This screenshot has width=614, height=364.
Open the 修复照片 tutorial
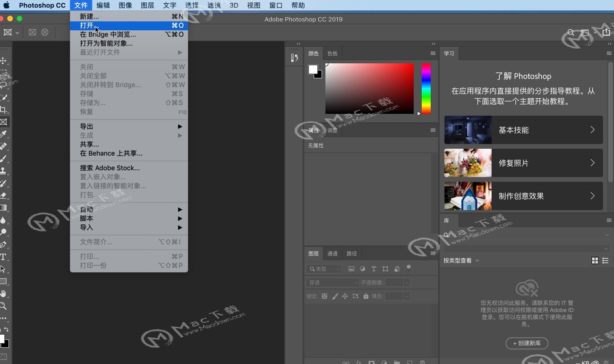(523, 163)
